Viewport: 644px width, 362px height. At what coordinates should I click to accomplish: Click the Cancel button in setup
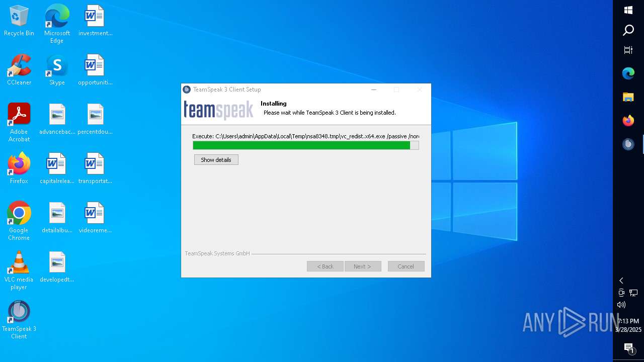pyautogui.click(x=406, y=266)
